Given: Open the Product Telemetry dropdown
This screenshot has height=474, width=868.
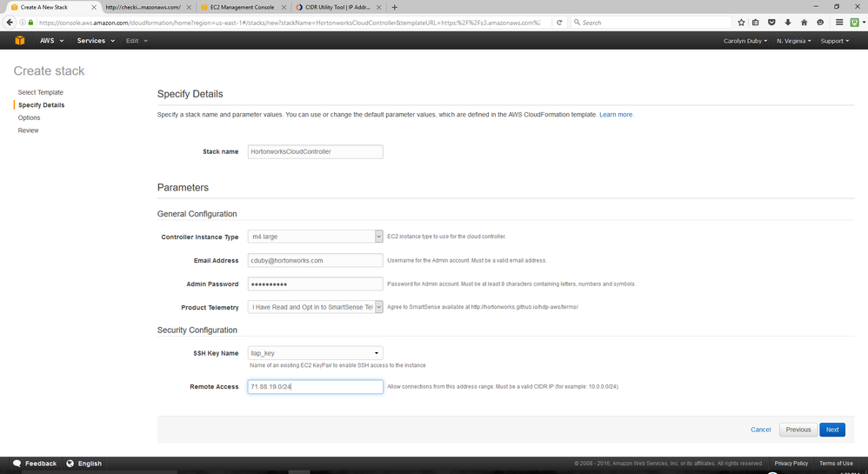Looking at the screenshot, I should pyautogui.click(x=315, y=307).
